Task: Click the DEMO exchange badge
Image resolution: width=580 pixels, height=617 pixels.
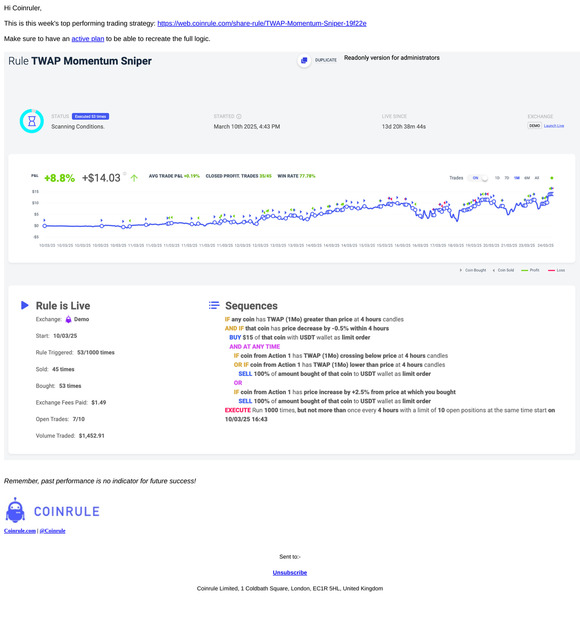Action: (x=534, y=126)
